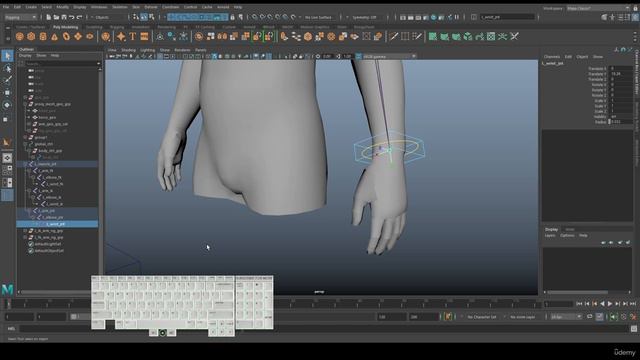The height and width of the screenshot is (360, 640).
Task: Click the Polygon Cube shelf icon
Action: coord(31,37)
